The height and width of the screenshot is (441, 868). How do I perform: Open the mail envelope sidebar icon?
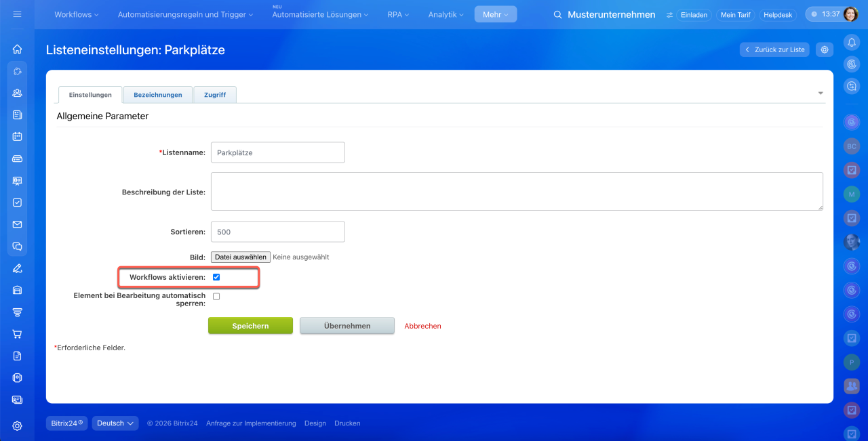17,224
